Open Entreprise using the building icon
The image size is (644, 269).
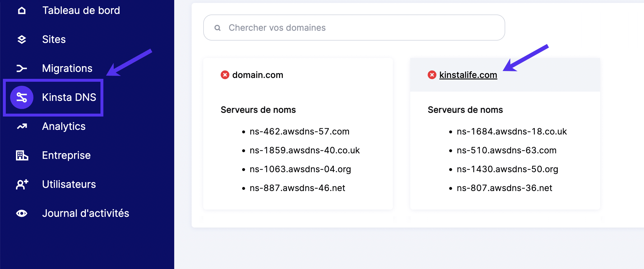21,155
